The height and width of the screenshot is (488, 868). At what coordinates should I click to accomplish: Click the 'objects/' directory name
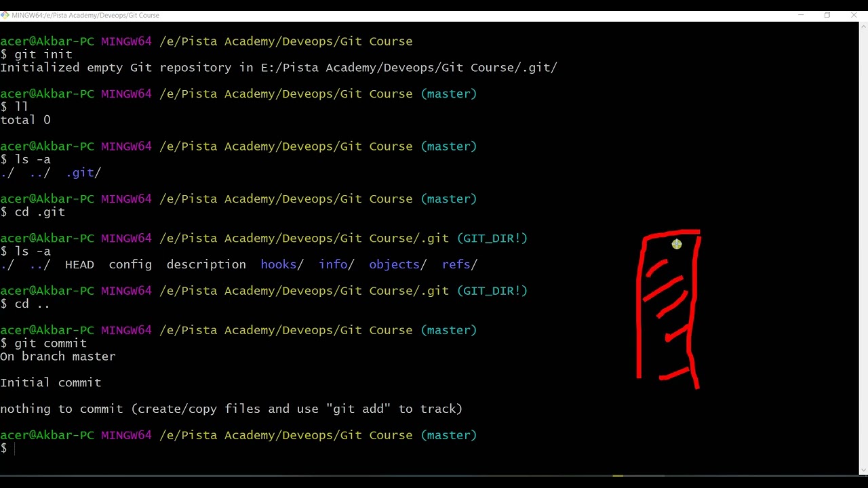tap(398, 264)
